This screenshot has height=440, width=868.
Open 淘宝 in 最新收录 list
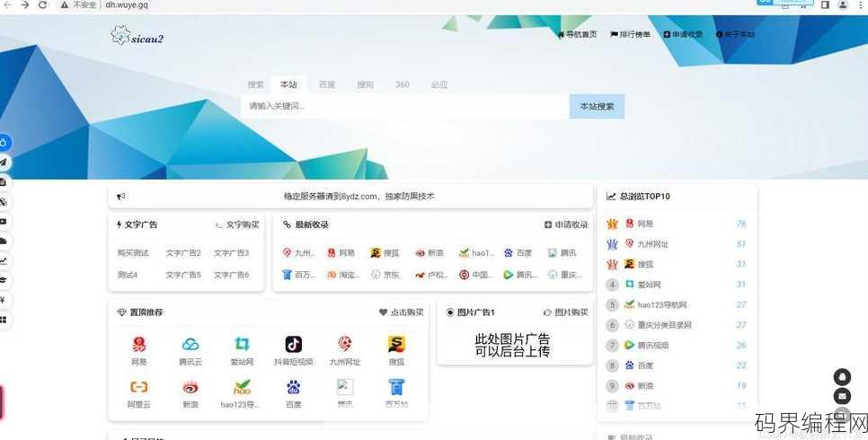pyautogui.click(x=343, y=275)
